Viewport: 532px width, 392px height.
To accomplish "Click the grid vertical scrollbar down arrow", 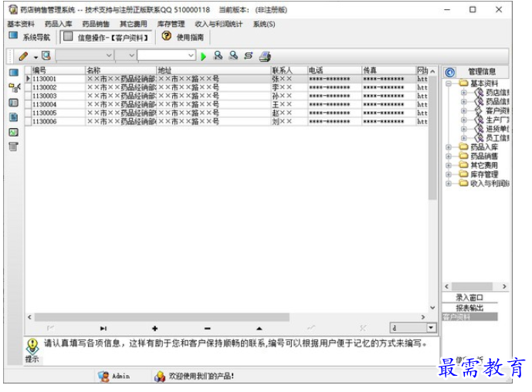I will coord(432,308).
